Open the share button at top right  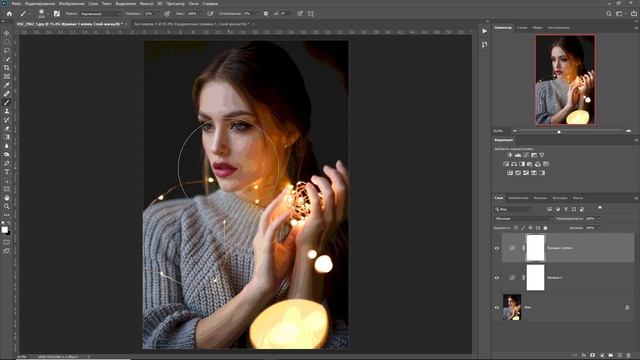pos(633,13)
